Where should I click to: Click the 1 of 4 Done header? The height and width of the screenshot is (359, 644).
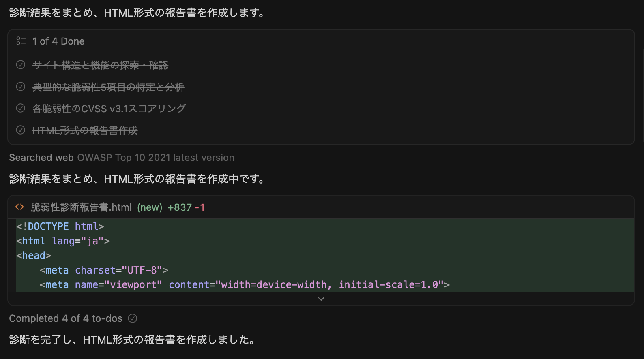coord(58,41)
